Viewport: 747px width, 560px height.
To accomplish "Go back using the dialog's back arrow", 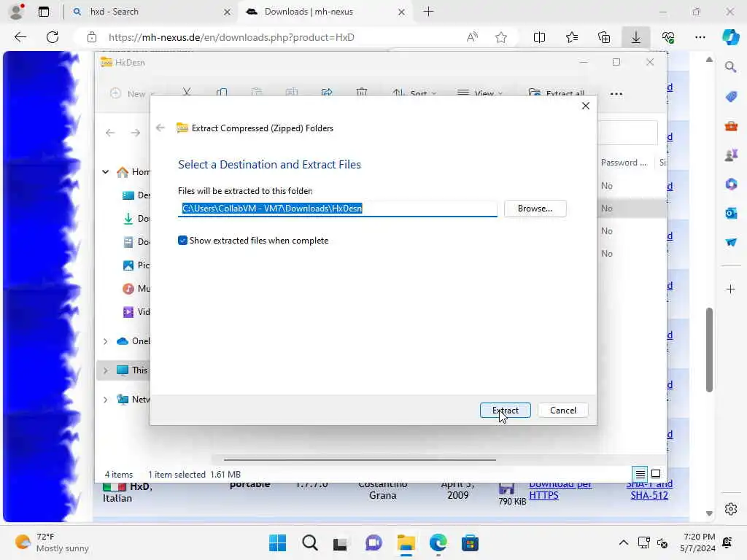I will click(x=160, y=128).
